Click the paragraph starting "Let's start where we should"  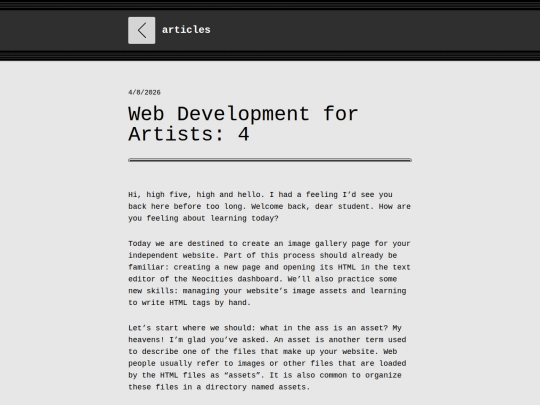point(267,357)
